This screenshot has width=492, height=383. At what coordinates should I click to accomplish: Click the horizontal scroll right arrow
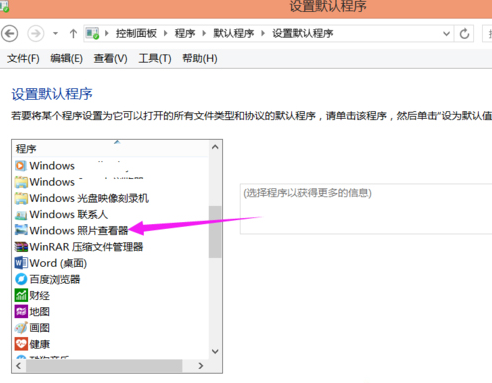pyautogui.click(x=201, y=366)
